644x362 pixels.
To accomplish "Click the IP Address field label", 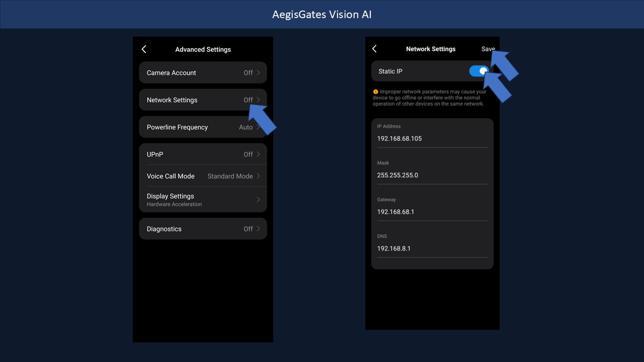I will 389,126.
